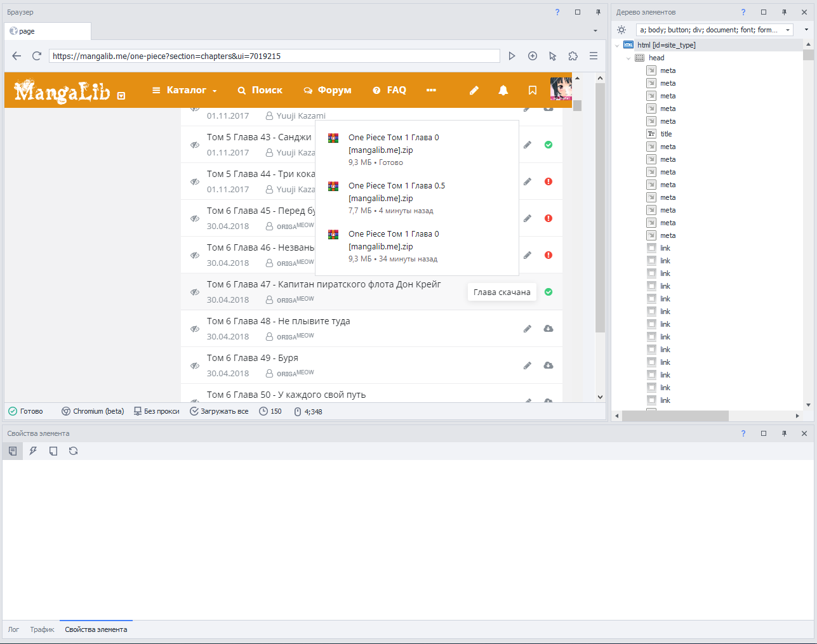Open the element tree tag filter combo box
Screen dimensions: 817x644
pos(714,30)
